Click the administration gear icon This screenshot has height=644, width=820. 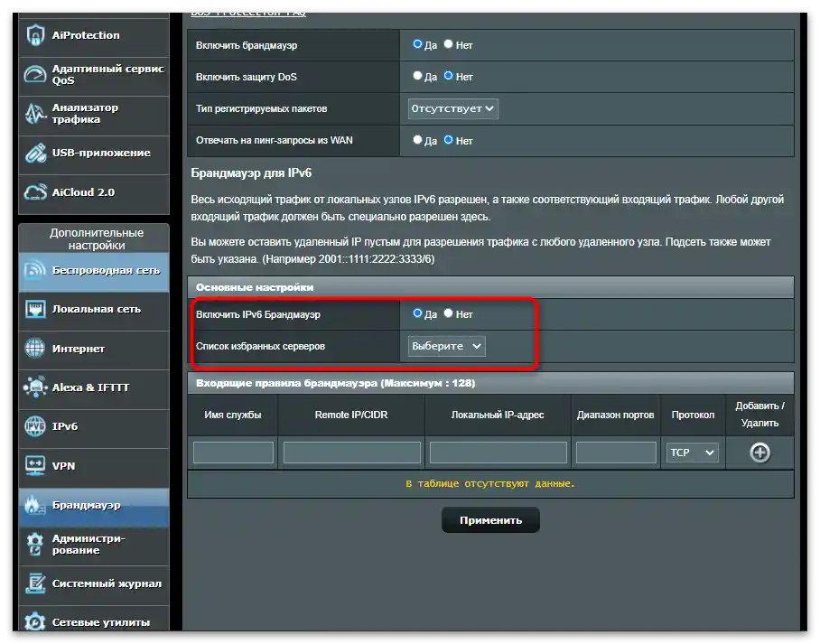click(35, 544)
